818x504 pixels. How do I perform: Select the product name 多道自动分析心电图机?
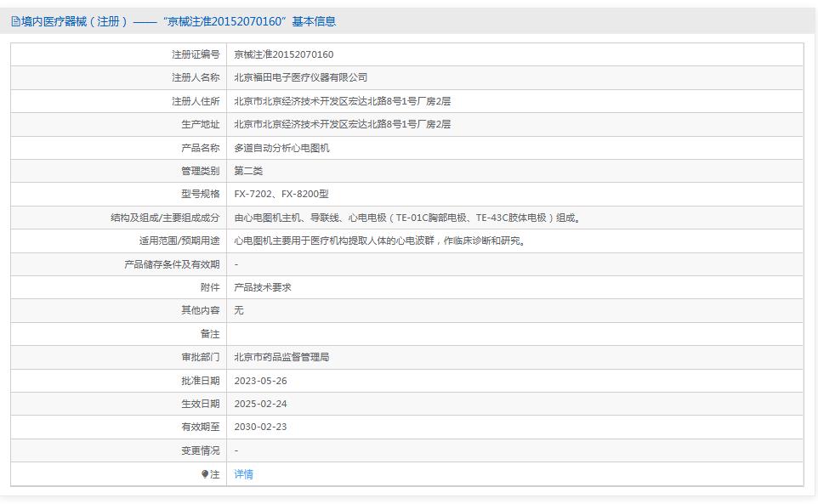tap(281, 148)
